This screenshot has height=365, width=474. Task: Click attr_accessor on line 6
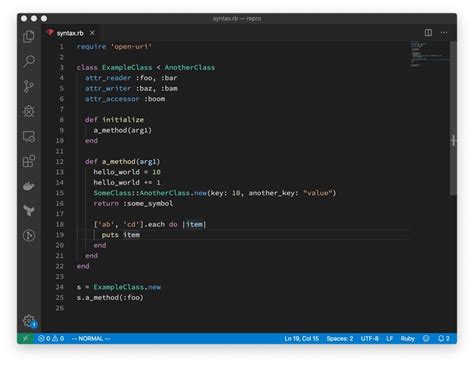tap(112, 99)
